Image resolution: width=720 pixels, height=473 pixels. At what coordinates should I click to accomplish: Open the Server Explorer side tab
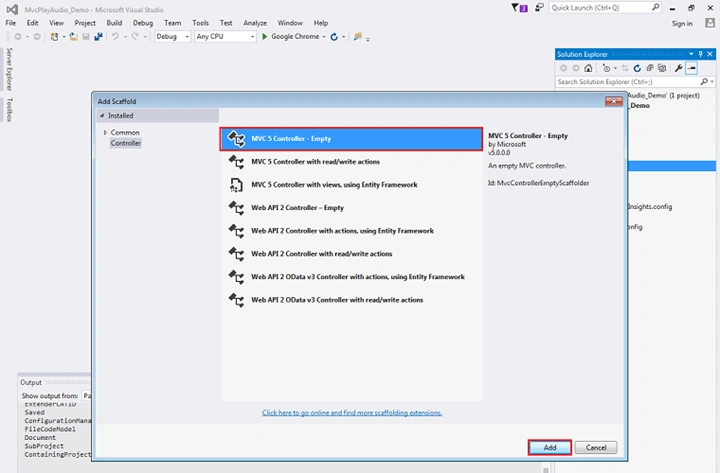click(x=9, y=69)
